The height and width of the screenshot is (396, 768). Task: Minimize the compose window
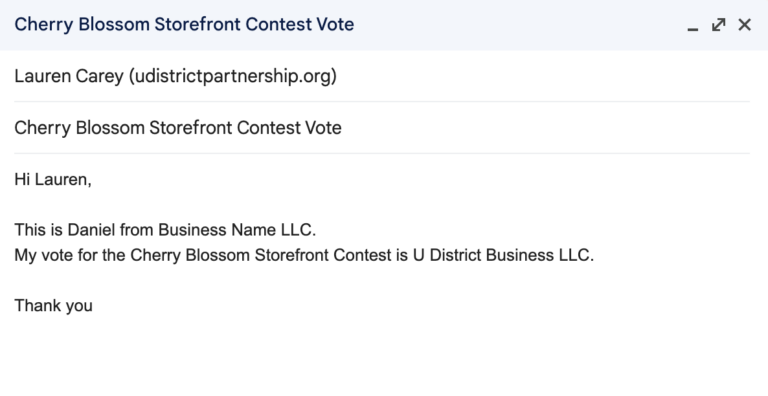[x=692, y=25]
